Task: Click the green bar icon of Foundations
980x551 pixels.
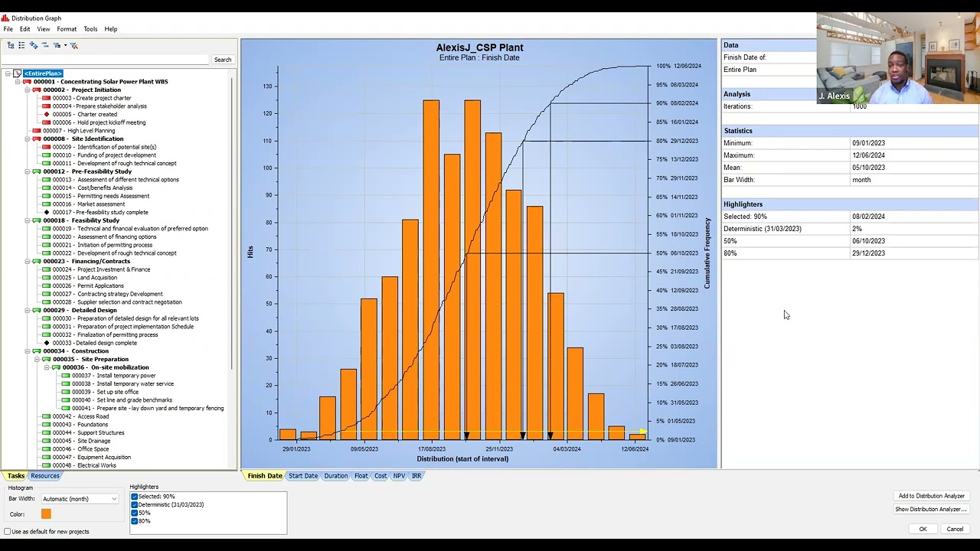Action: coord(47,425)
